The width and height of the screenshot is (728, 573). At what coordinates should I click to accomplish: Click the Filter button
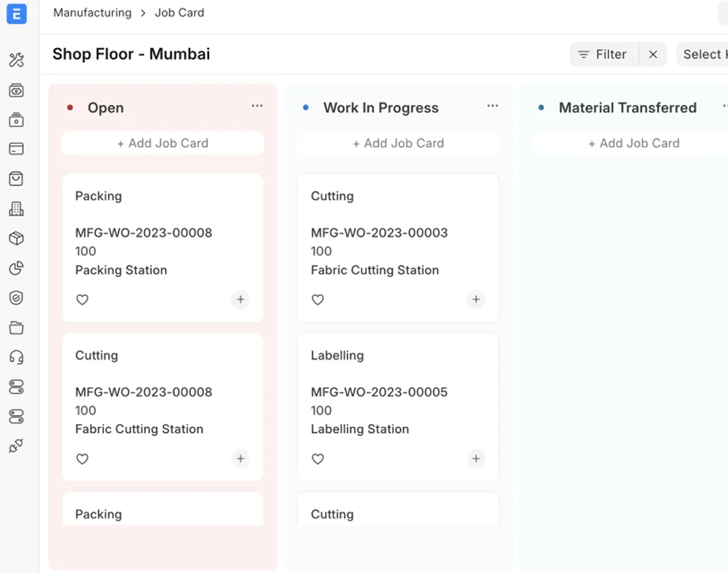[604, 55]
